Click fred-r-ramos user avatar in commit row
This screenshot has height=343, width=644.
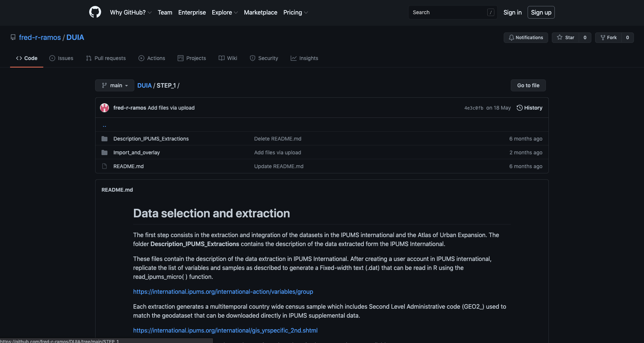pos(104,108)
